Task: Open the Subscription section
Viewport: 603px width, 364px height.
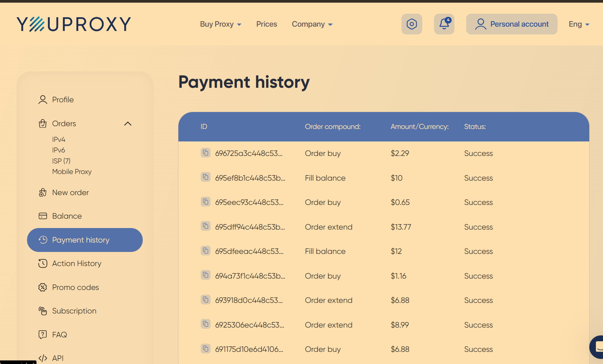Action: coord(74,311)
